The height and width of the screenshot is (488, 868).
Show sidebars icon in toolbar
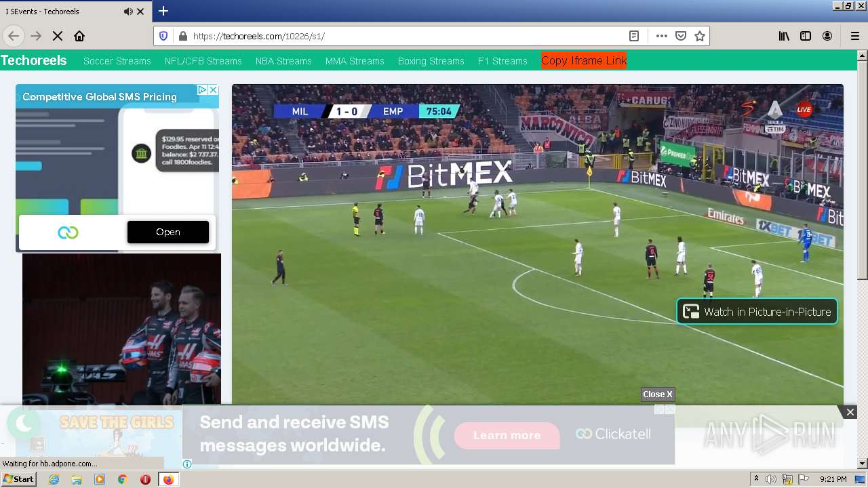(x=806, y=36)
